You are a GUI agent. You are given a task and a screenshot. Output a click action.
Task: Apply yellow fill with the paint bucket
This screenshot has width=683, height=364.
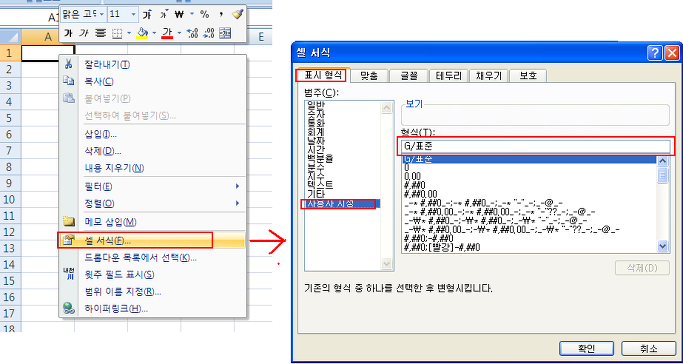click(142, 33)
